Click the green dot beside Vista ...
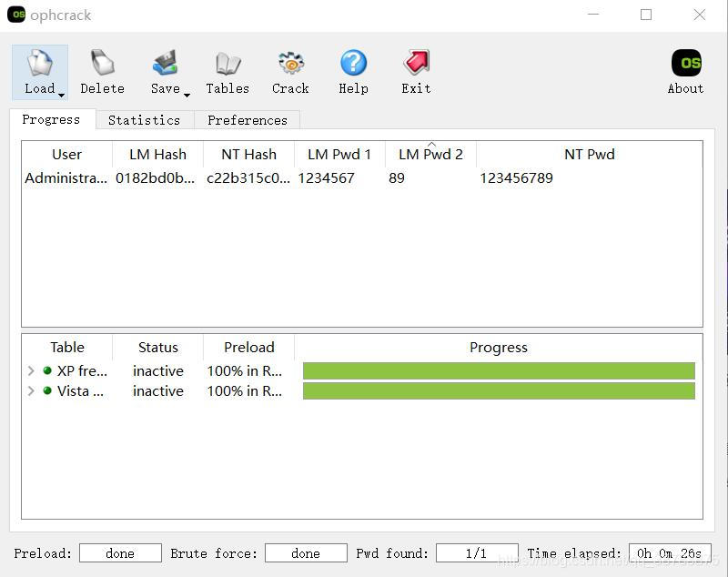Viewport: 728px width, 577px height. [47, 390]
